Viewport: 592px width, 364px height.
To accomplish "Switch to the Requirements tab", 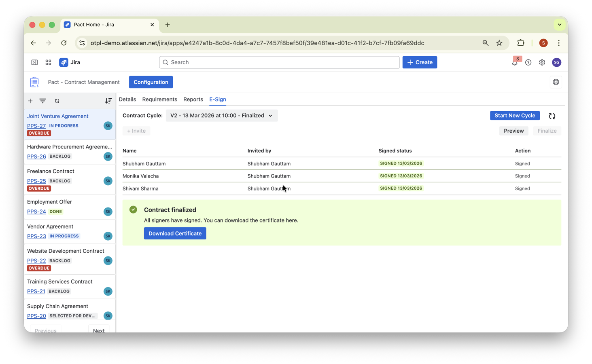I will pos(159,99).
